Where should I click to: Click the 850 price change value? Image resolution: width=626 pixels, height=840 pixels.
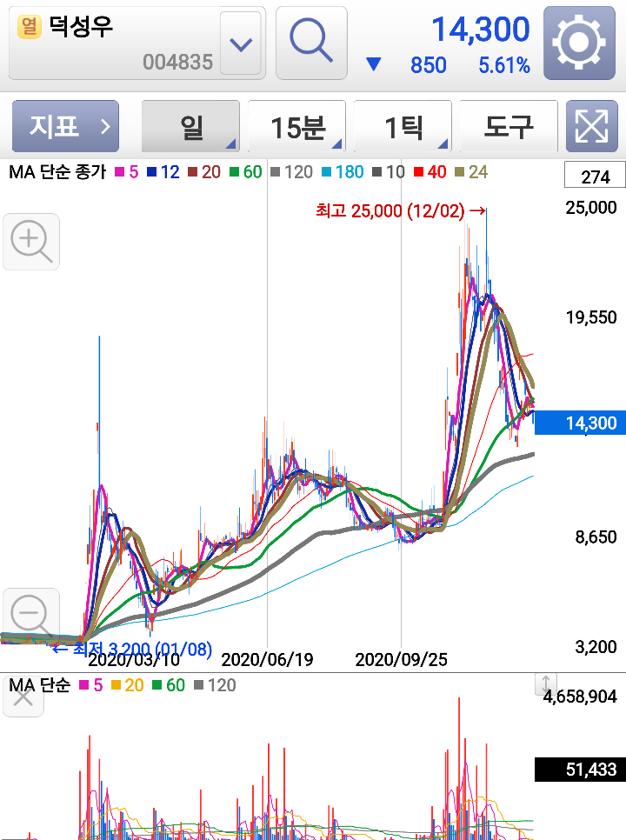tap(428, 65)
